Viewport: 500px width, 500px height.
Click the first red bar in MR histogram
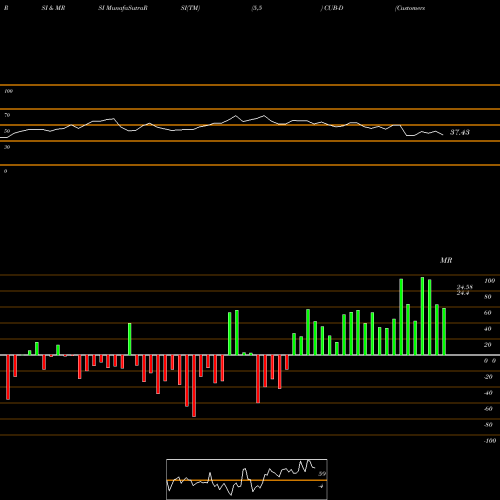[8, 377]
